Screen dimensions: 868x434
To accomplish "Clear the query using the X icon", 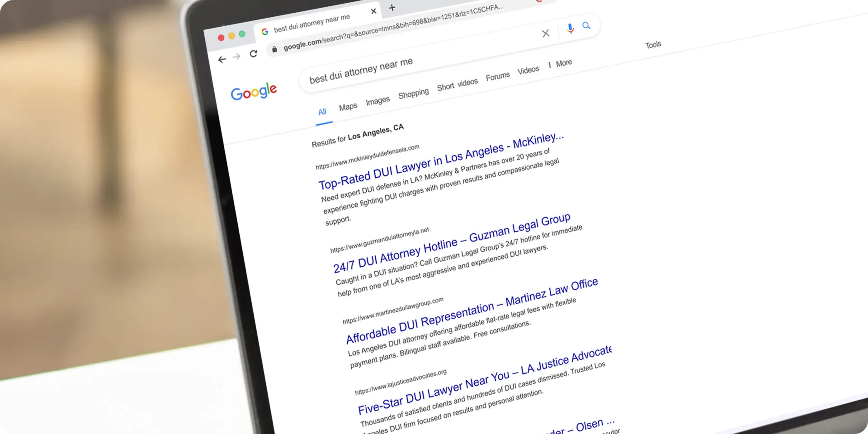I will [x=546, y=33].
